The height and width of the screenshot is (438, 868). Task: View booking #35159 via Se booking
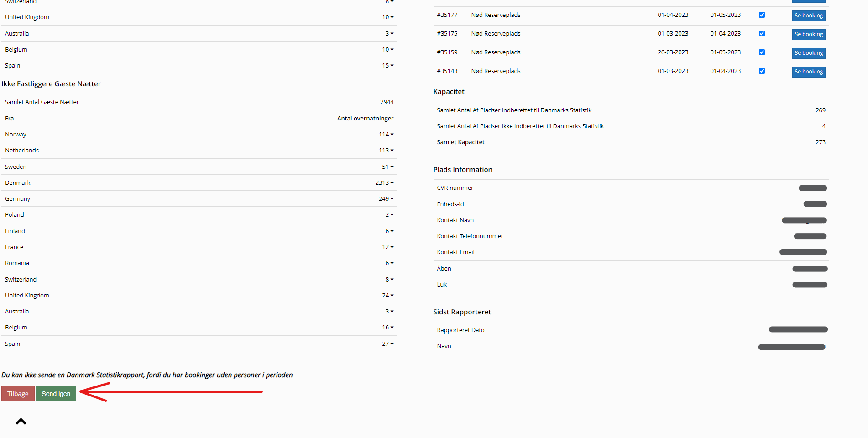[x=808, y=53]
